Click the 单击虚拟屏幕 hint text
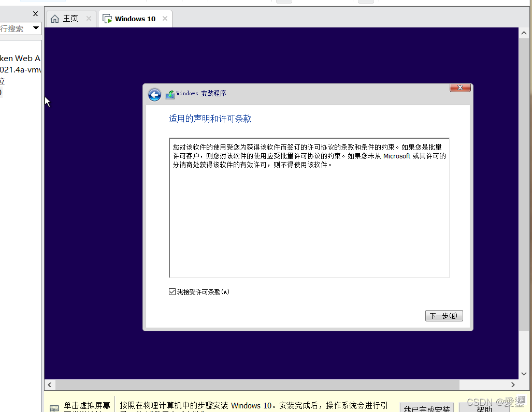 point(87,406)
